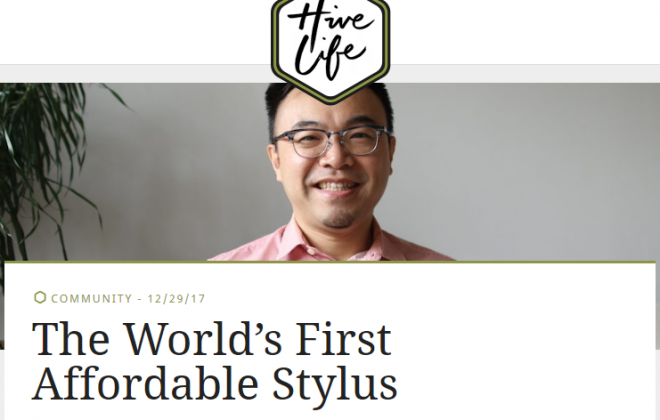Click the word "World's" in the headline
Viewport: 660px width, 420px height.
(203, 338)
